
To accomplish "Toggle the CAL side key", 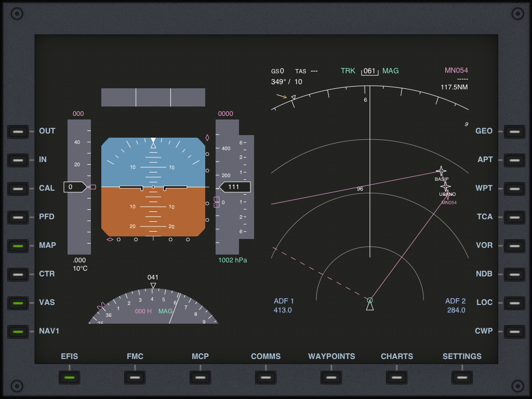I will [18, 189].
